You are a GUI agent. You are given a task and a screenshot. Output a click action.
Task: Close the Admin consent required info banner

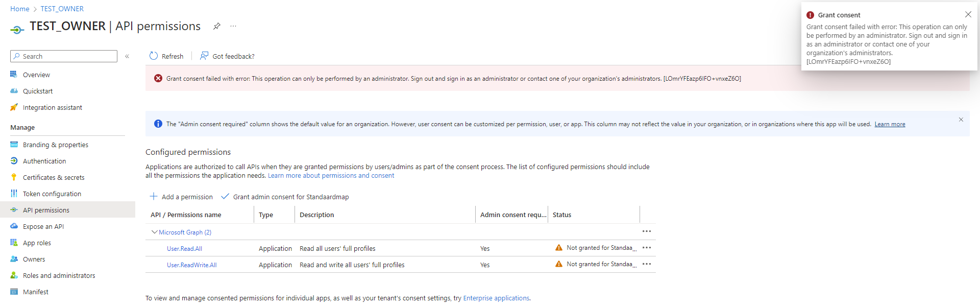click(x=961, y=120)
